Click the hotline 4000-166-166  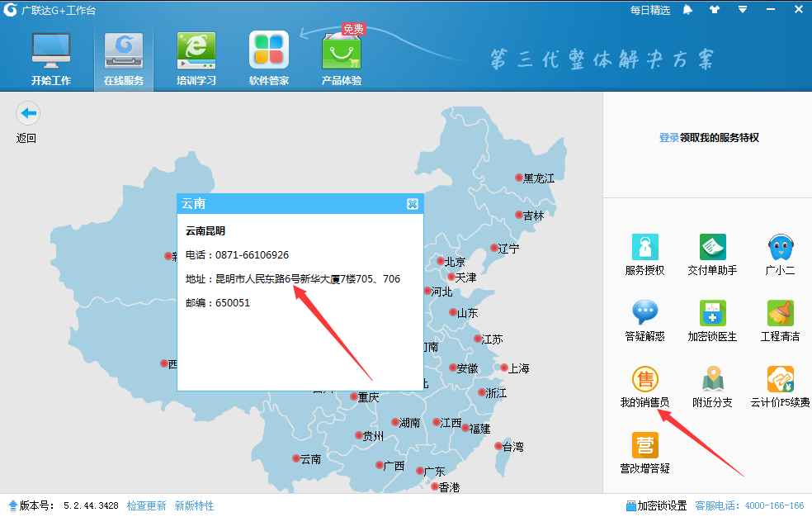pos(774,505)
